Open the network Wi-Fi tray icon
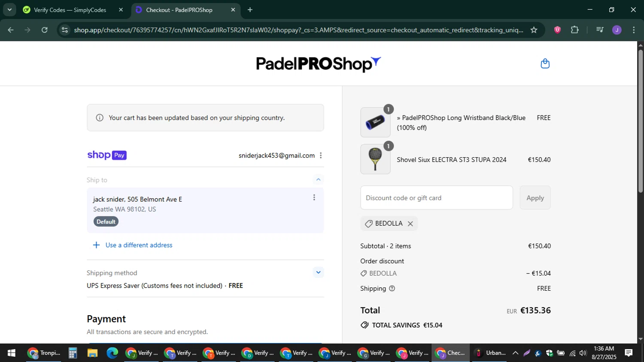This screenshot has height=362, width=644. pyautogui.click(x=572, y=353)
